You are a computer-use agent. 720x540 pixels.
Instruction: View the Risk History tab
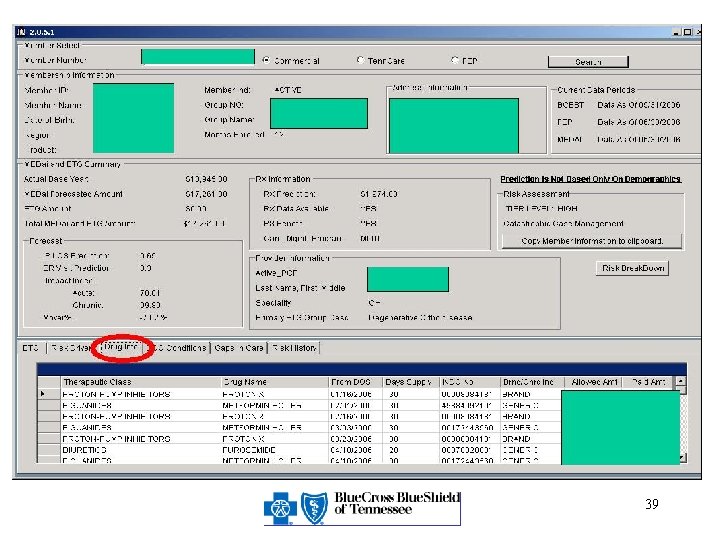coord(294,348)
